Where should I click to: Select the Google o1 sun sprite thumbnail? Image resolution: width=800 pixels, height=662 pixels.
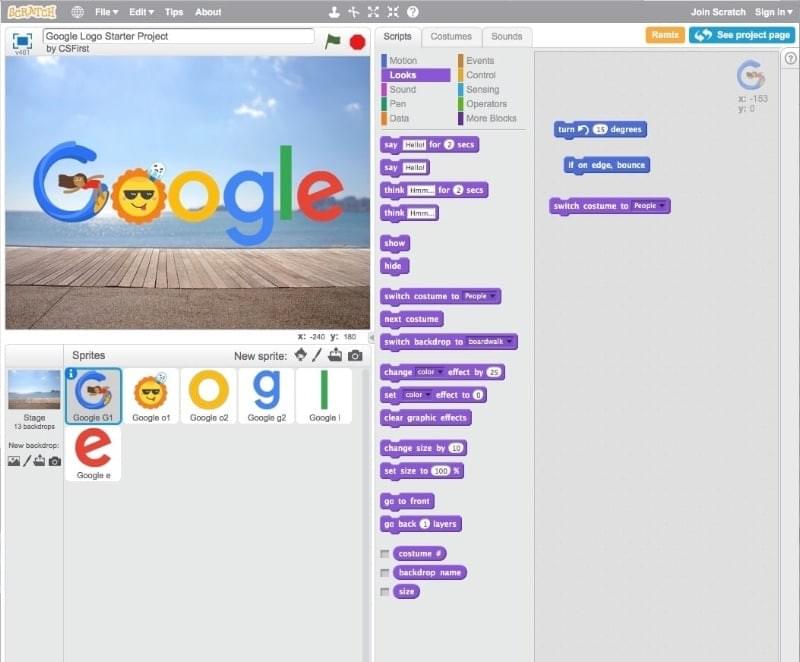(x=151, y=396)
